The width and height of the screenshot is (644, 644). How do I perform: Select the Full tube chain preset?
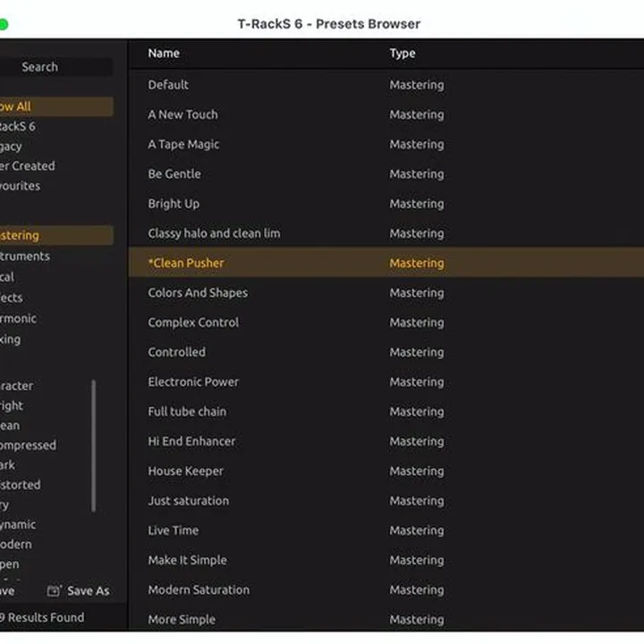point(386,411)
